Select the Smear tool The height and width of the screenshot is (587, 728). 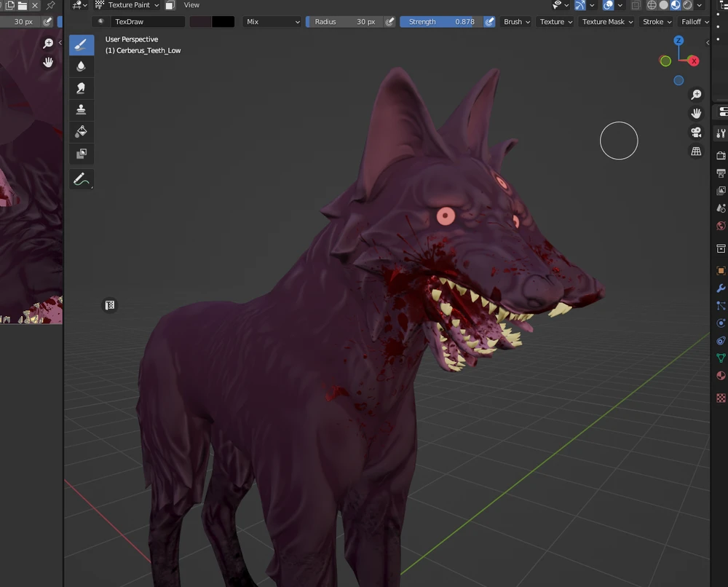tap(82, 88)
